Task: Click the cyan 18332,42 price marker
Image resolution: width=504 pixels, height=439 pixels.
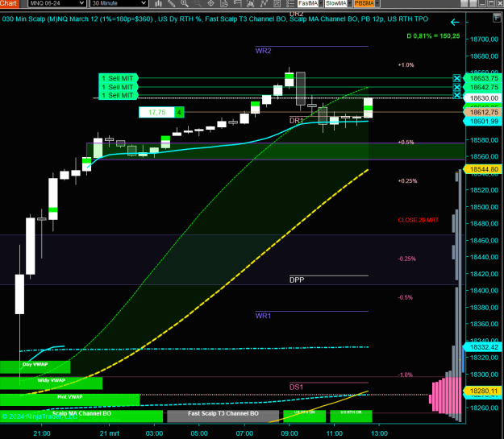Action: click(x=482, y=347)
